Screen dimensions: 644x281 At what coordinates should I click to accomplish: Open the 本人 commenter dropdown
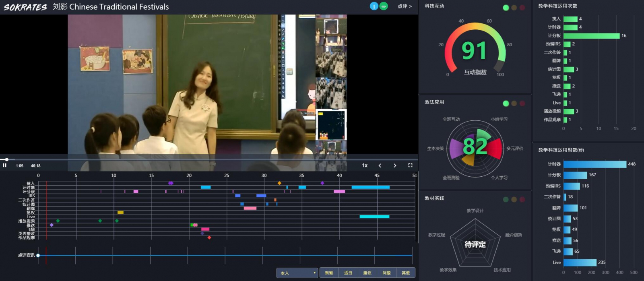pyautogui.click(x=297, y=273)
